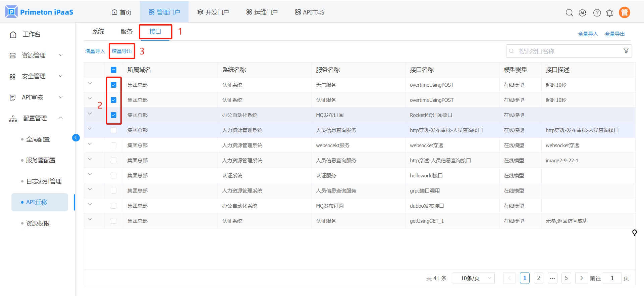Click the search magnifier icon in header

[x=569, y=13]
